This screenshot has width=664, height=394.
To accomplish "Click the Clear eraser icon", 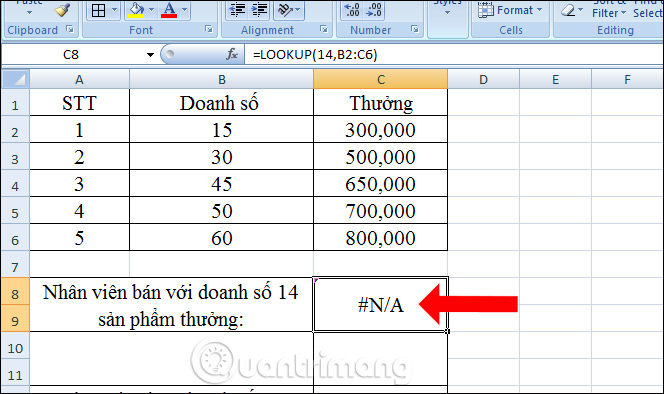I will tap(568, 10).
